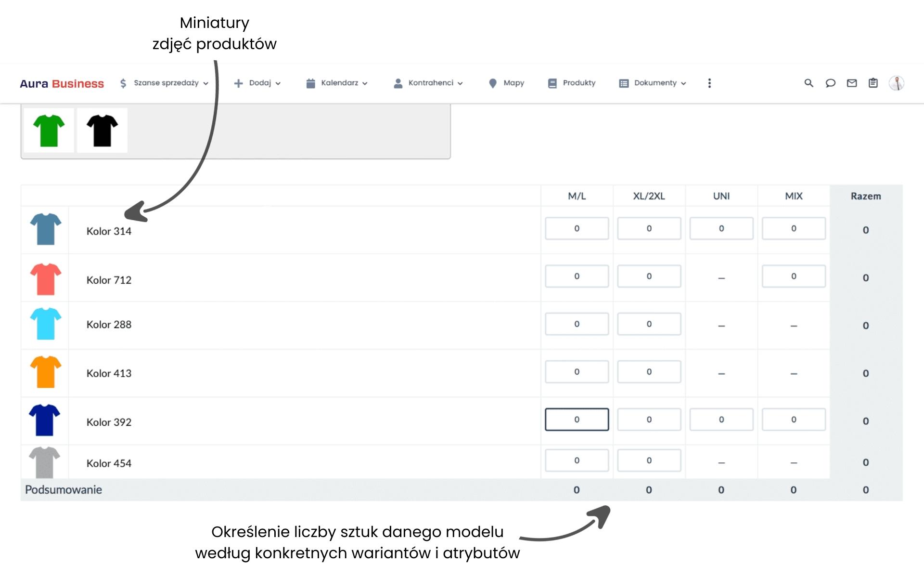This screenshot has width=924, height=578.
Task: Expand the Dodaj dropdown
Action: [257, 83]
